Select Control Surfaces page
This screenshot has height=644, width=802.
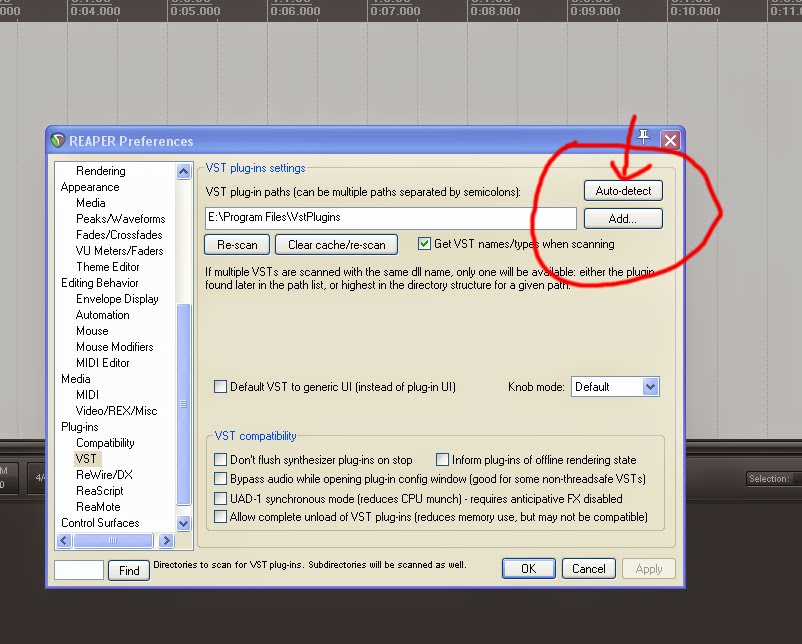coord(100,523)
